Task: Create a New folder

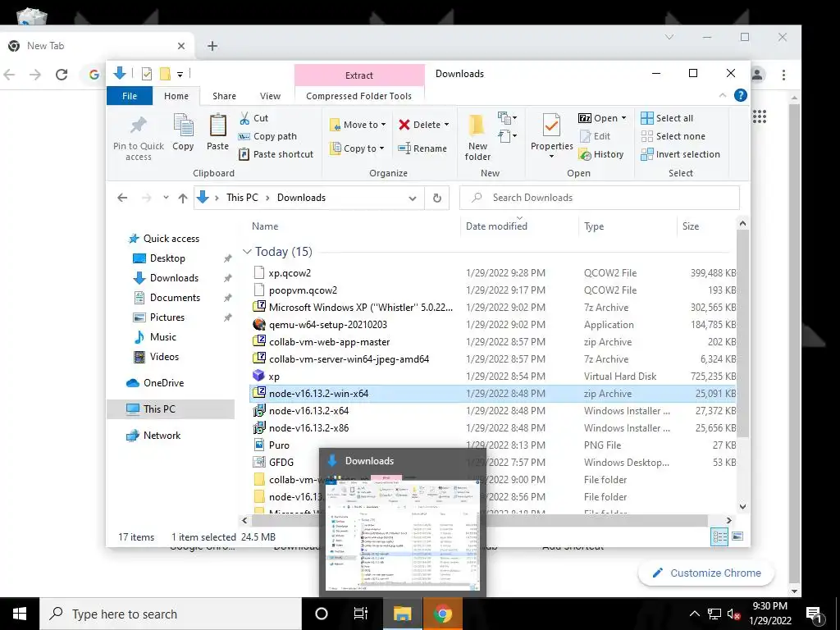Action: click(477, 137)
